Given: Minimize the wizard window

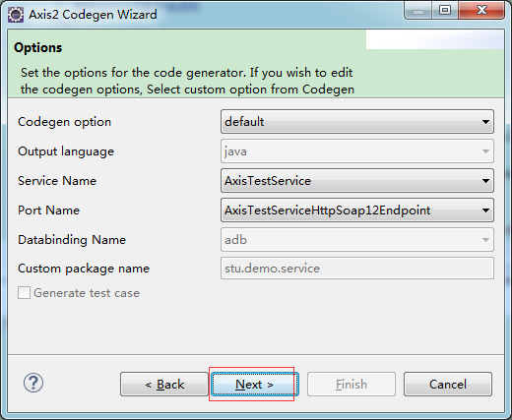Looking at the screenshot, I should pos(417,11).
